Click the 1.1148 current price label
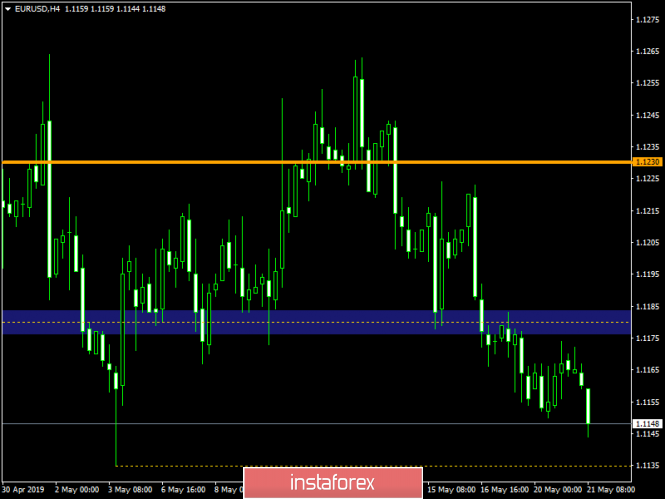This screenshot has width=665, height=499. pyautogui.click(x=647, y=424)
